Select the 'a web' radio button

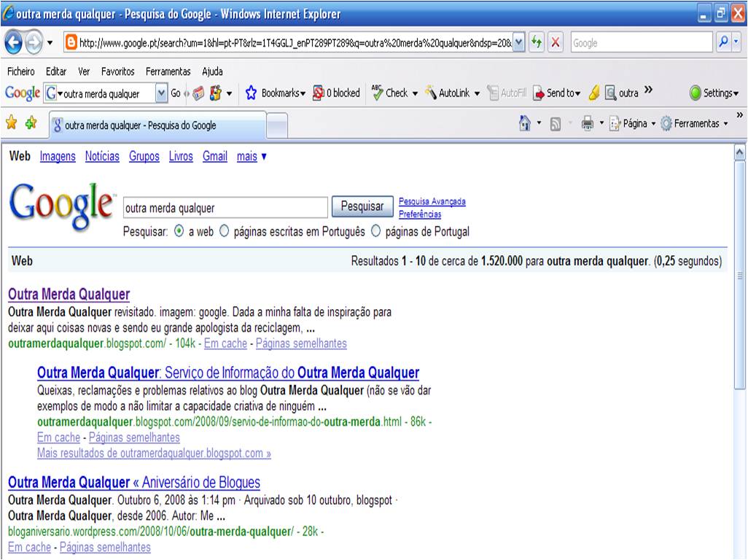[179, 231]
